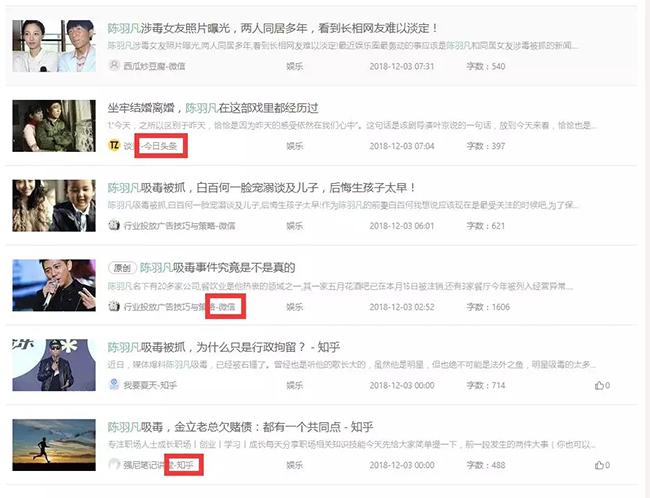Click avatar icon of 白百何 article's author
Screen dimensions: 650x498
pyautogui.click(x=114, y=225)
